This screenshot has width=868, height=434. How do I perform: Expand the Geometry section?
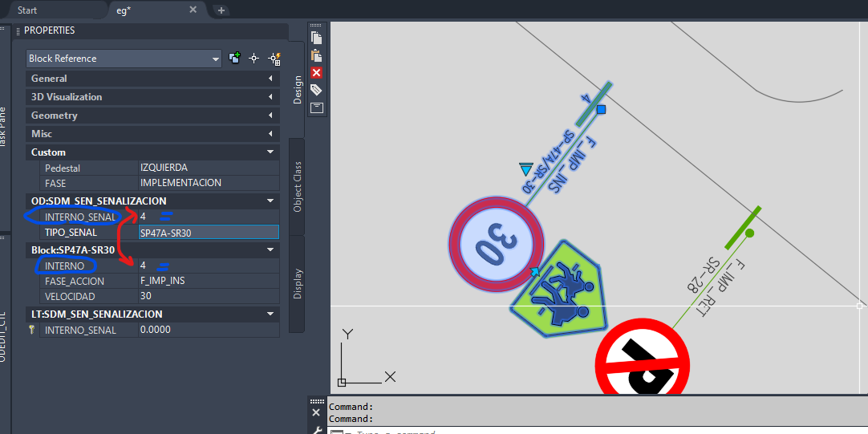click(152, 116)
